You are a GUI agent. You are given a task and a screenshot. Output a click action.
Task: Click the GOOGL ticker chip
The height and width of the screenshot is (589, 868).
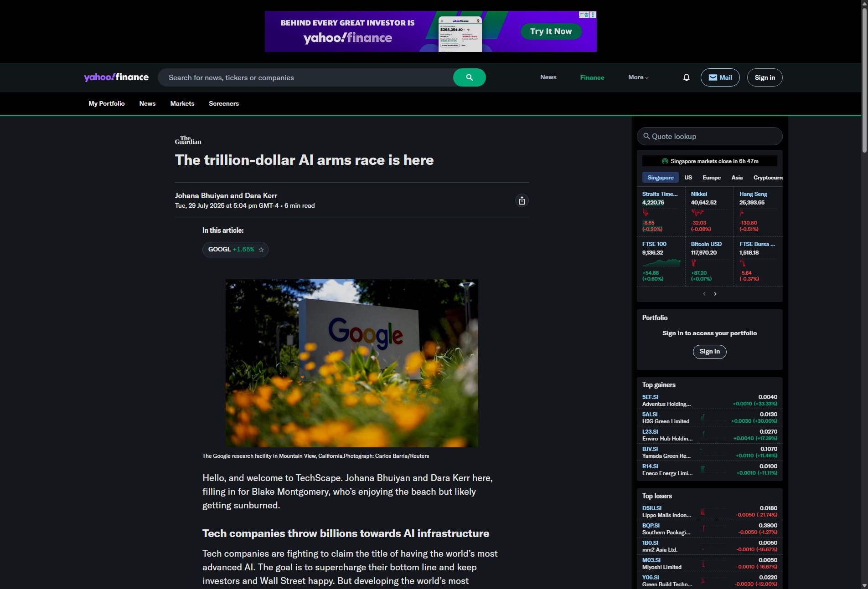[235, 250]
